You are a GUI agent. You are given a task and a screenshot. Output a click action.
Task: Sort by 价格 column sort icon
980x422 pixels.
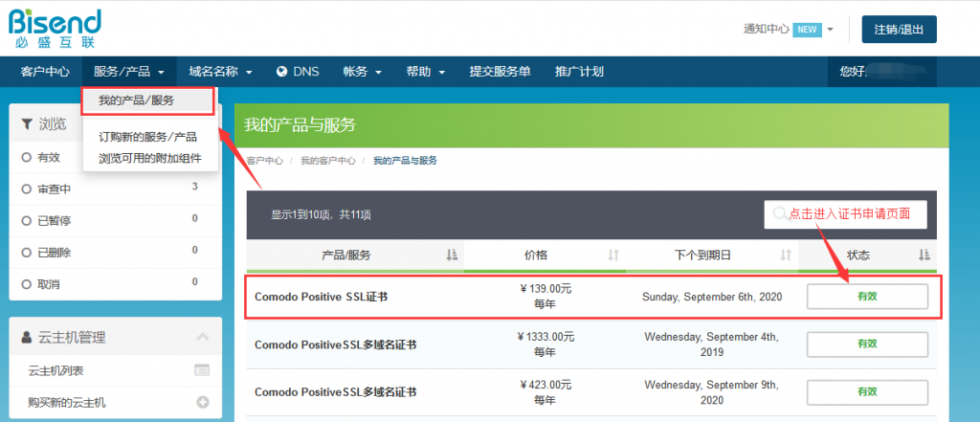click(x=613, y=255)
